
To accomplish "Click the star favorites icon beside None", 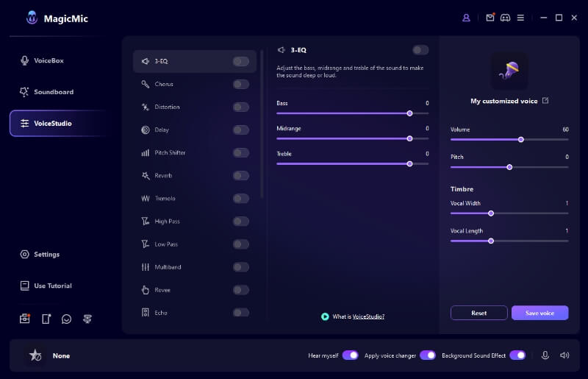I will click(35, 355).
